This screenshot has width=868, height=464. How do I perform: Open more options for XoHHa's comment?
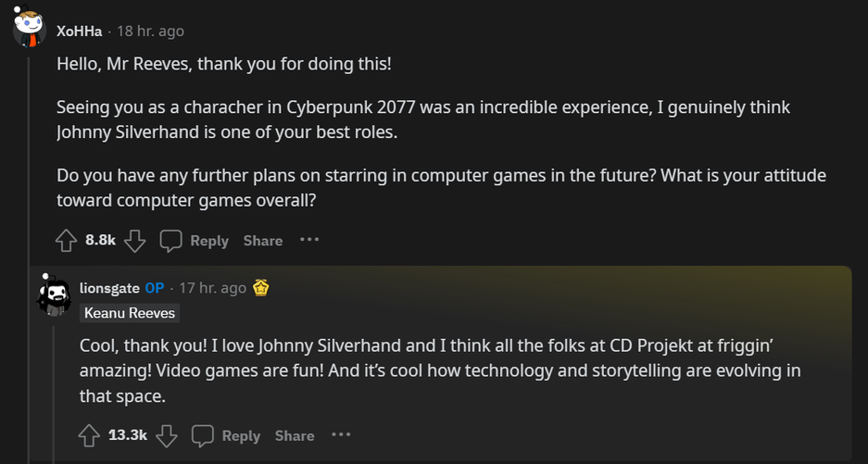(x=309, y=240)
